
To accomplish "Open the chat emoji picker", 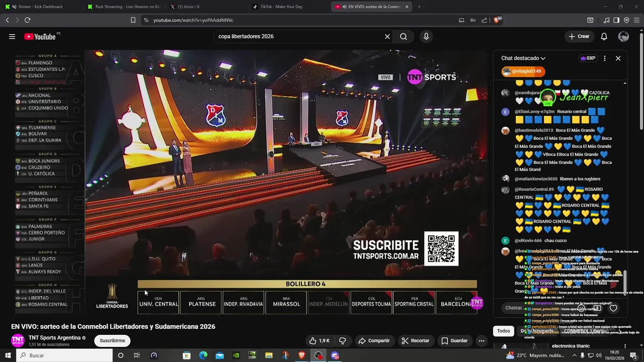I will tap(581, 308).
